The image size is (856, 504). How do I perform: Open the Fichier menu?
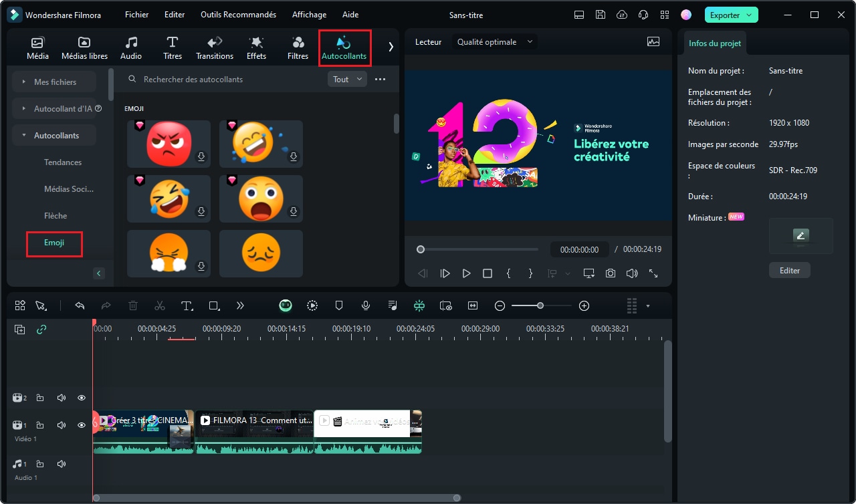point(136,15)
